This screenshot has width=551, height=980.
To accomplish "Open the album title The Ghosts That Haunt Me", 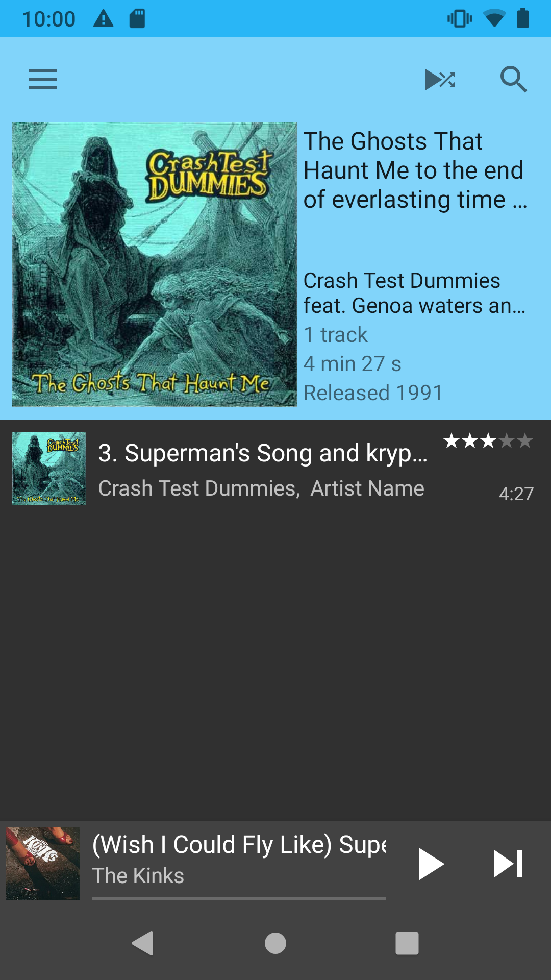I will 414,170.
